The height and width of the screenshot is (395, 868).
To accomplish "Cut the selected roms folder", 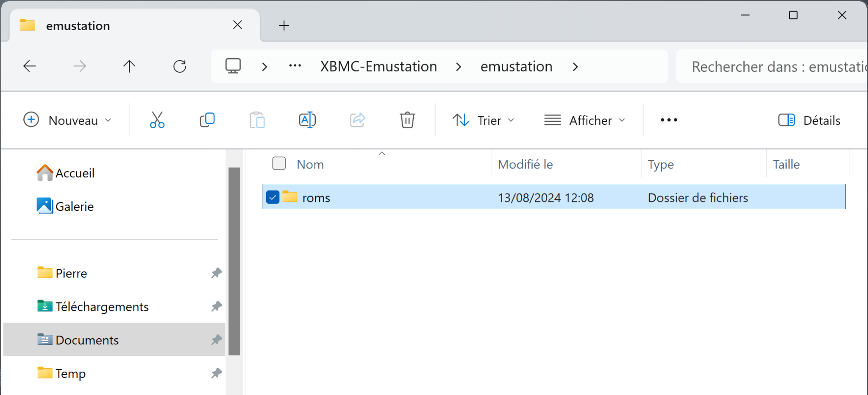I will coord(157,120).
